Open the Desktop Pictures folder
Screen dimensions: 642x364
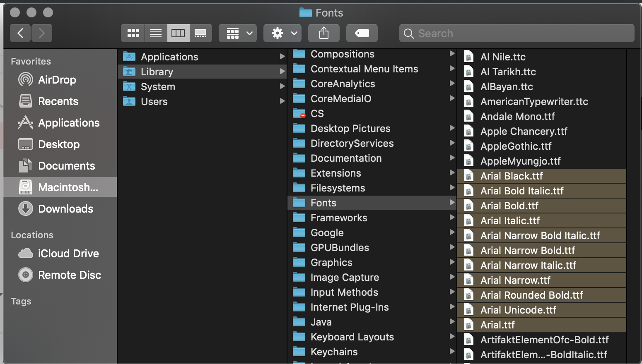pos(372,128)
